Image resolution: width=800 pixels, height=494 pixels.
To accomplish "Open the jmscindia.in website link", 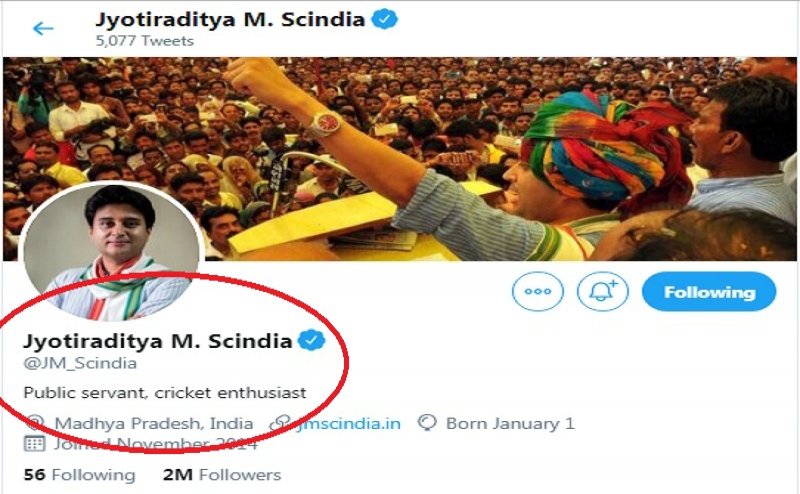I will (348, 423).
